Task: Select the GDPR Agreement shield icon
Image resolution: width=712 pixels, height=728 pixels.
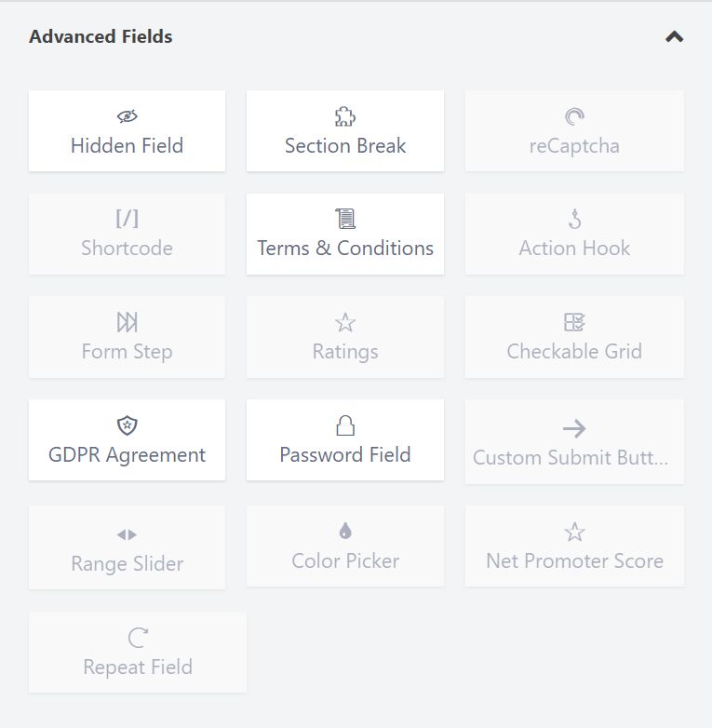Action: tap(128, 425)
